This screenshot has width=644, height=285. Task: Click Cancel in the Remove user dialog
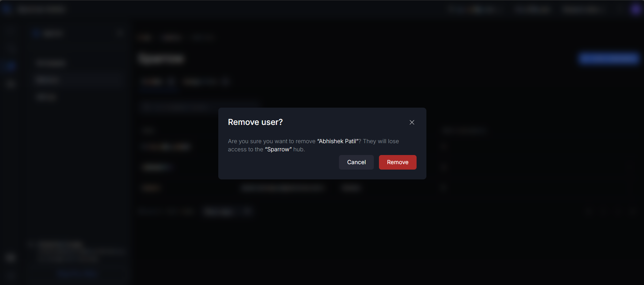click(356, 162)
